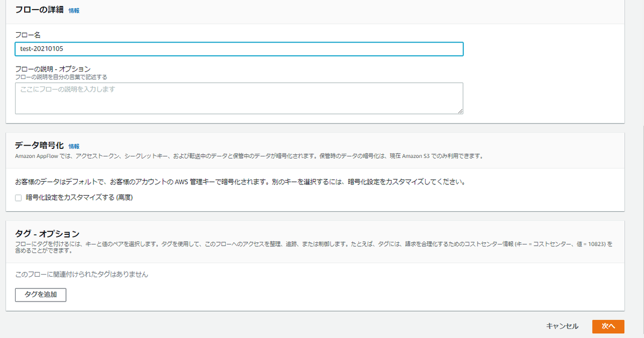Place the cursor after the text test-20210105
644x338 pixels.
click(65, 49)
